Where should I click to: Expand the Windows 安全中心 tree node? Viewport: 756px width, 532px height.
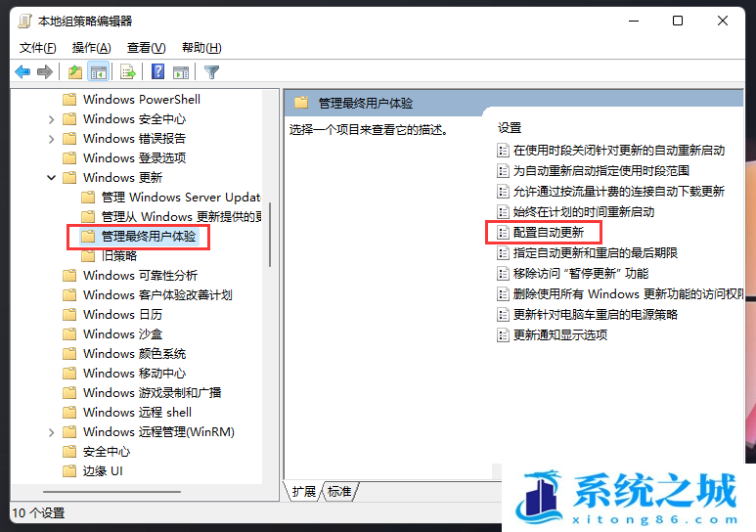52,119
